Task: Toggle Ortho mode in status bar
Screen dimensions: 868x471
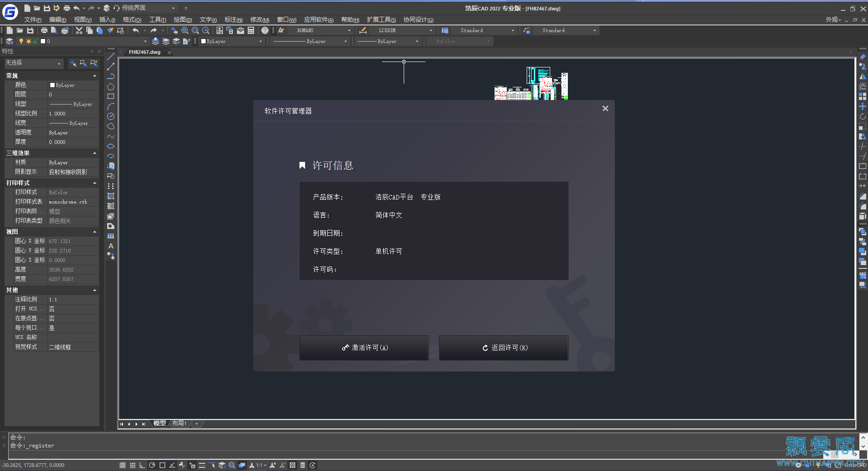Action: pos(142,465)
